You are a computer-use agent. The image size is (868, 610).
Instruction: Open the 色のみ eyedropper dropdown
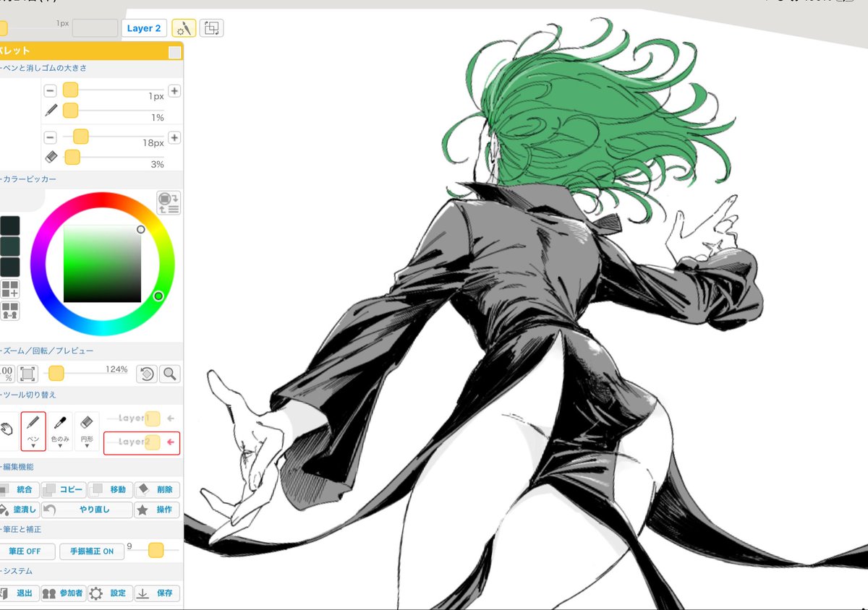point(60,431)
